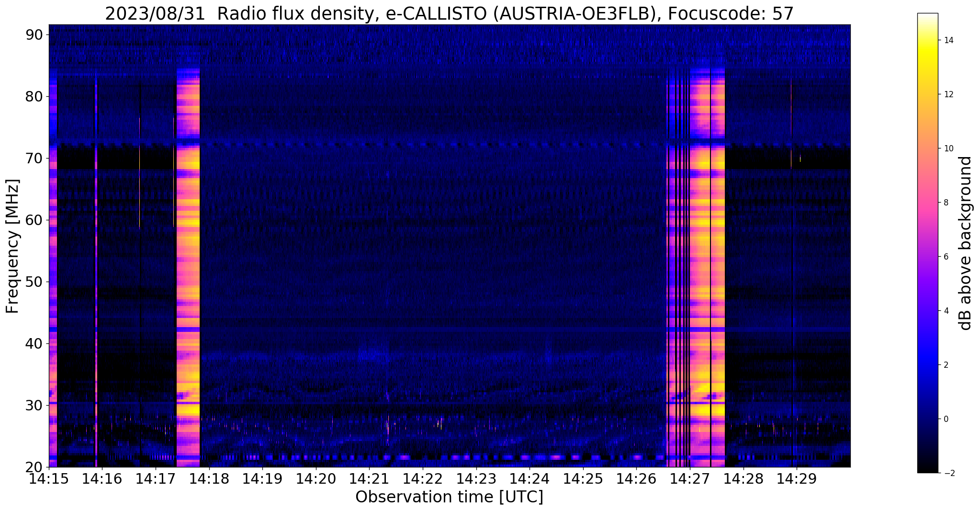Click the 14:18 time tick label

click(x=209, y=479)
